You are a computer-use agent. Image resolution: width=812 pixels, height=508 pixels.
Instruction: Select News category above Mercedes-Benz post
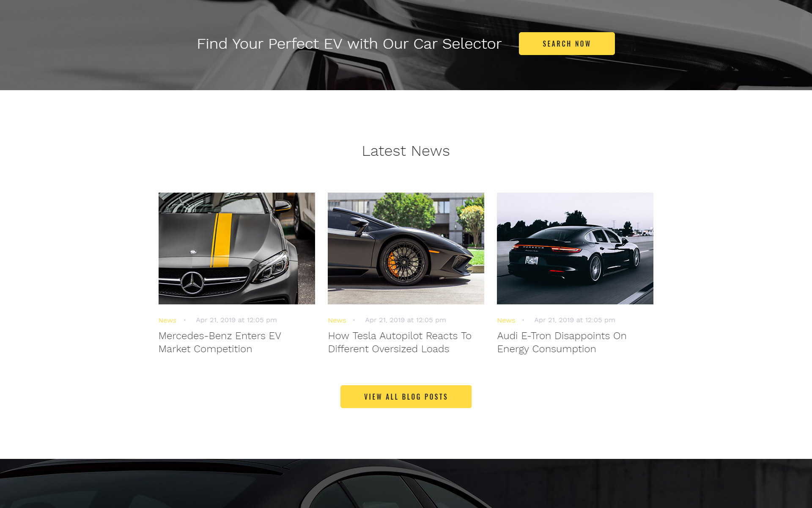167,320
